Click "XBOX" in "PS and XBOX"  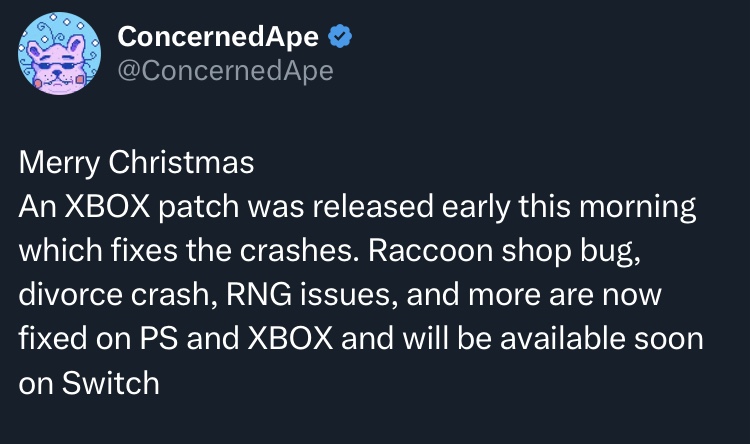[290, 339]
